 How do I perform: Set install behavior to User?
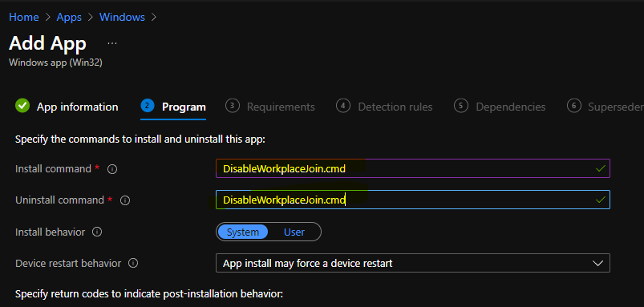coord(294,232)
